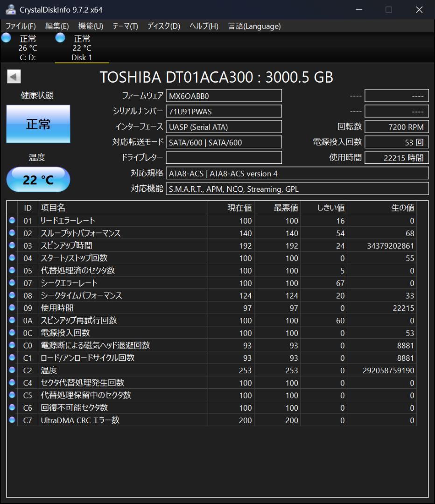The width and height of the screenshot is (435, 504).
Task: Click the 22°C temperature badge icon
Action: 38,179
